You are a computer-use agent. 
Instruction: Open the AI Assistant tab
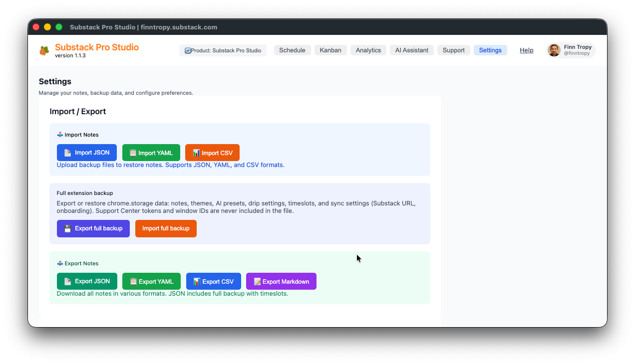click(412, 50)
